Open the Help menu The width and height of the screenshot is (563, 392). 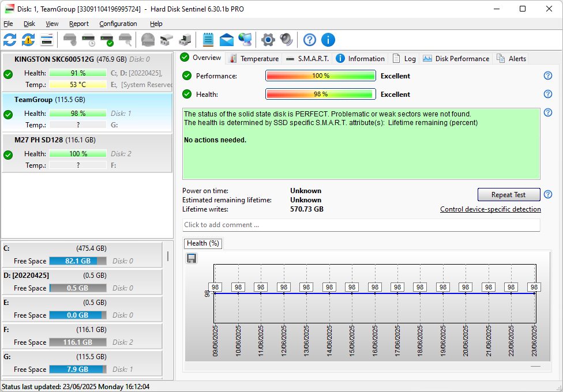pyautogui.click(x=156, y=24)
